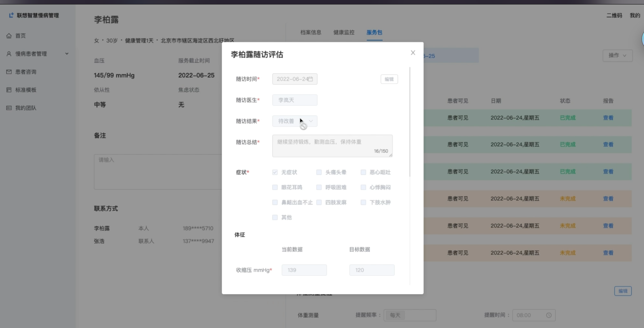This screenshot has height=328, width=644.
Task: Check the 鼻衄出血不止 symptom box
Action: click(275, 202)
